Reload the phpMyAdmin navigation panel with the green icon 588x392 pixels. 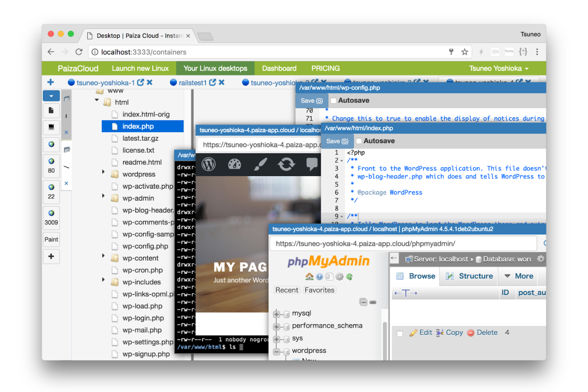point(350,277)
